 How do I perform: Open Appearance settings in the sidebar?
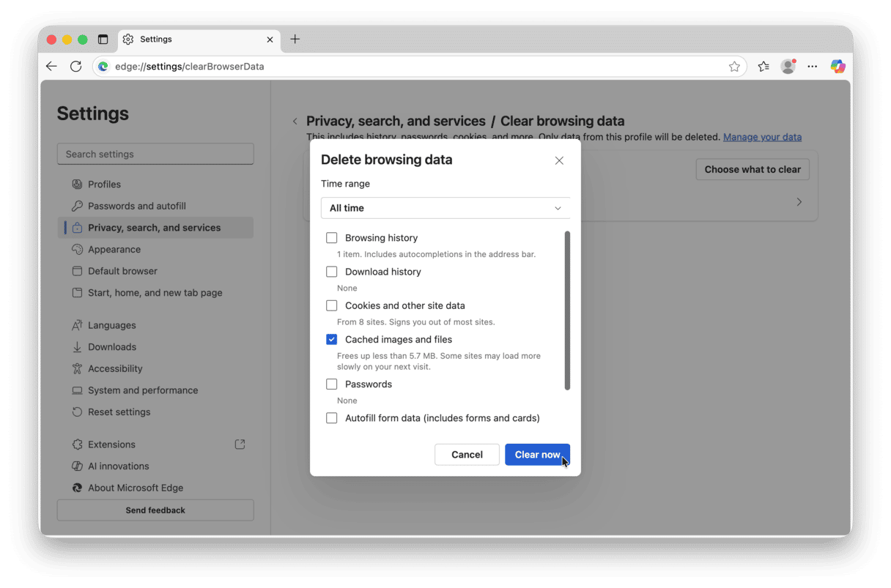click(x=114, y=250)
